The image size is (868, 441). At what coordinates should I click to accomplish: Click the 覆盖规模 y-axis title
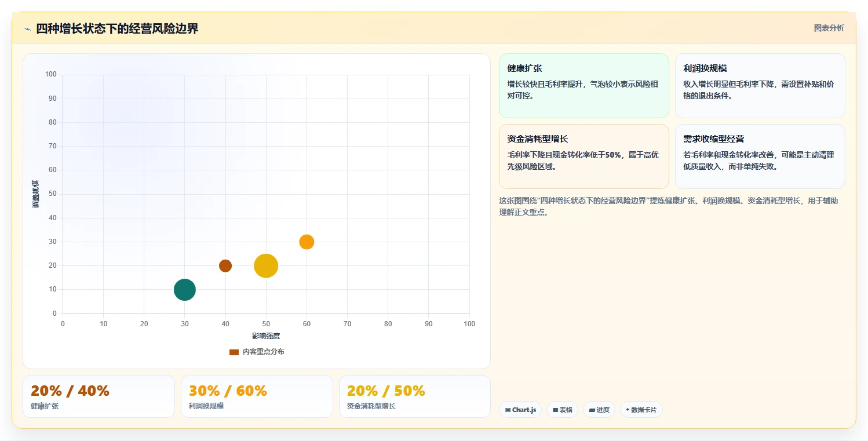36,194
